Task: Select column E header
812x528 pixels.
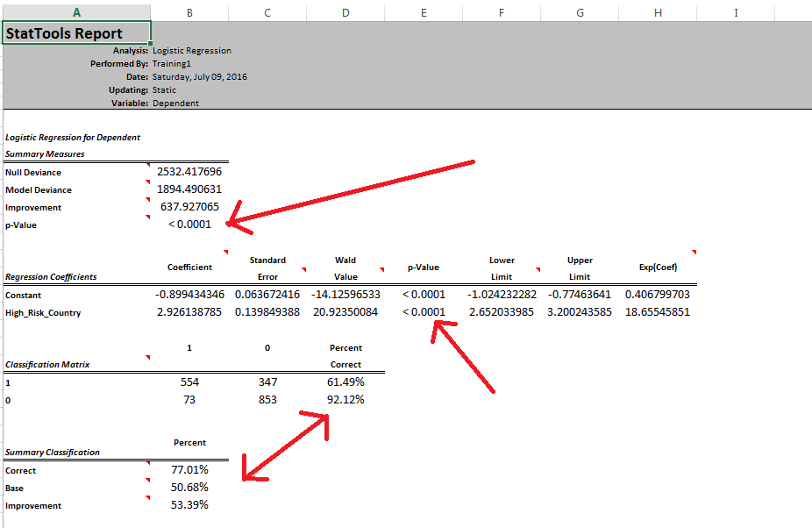Action: point(424,12)
